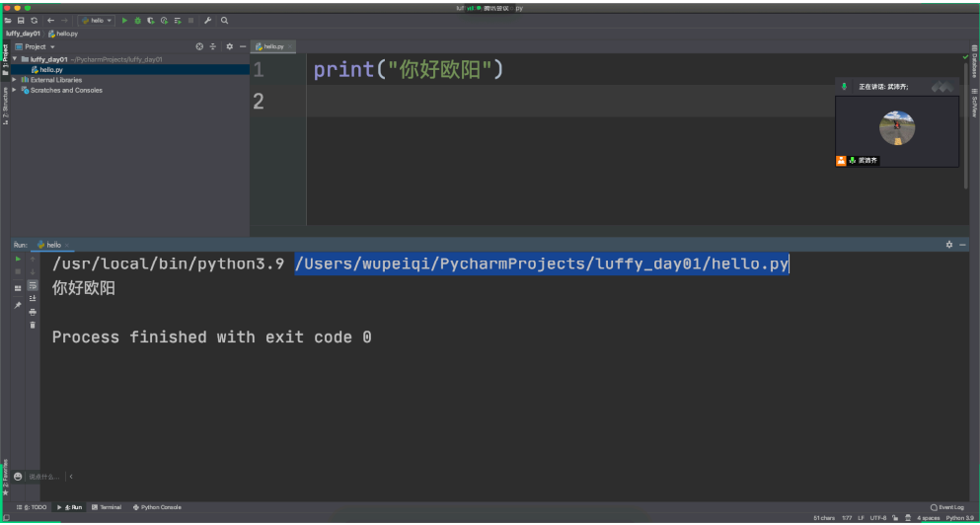Open the 4: Run tool window tab
The image size is (980, 525).
click(x=69, y=507)
